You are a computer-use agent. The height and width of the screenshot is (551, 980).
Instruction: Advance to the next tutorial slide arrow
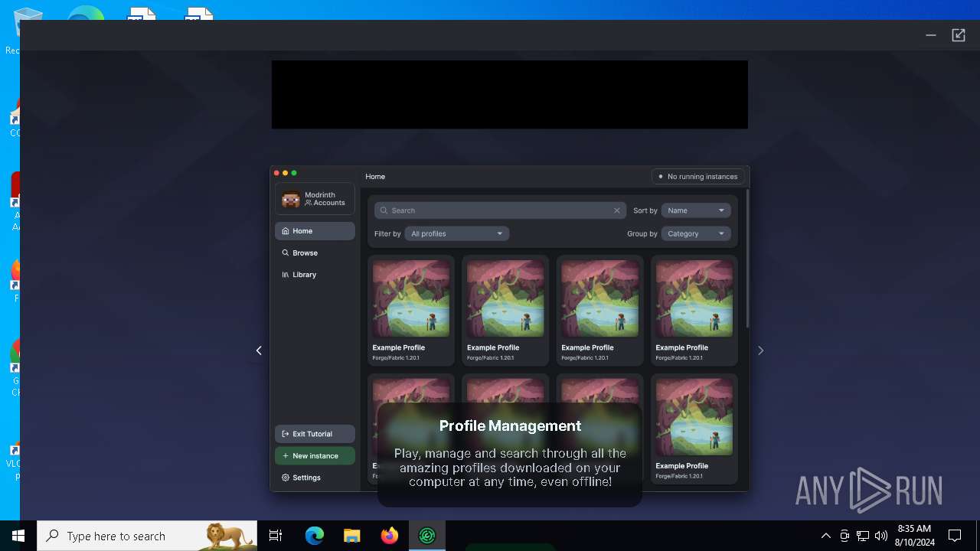tap(760, 350)
